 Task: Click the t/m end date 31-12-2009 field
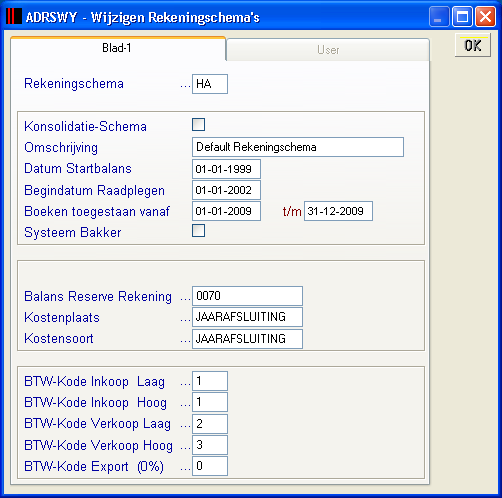click(x=338, y=211)
